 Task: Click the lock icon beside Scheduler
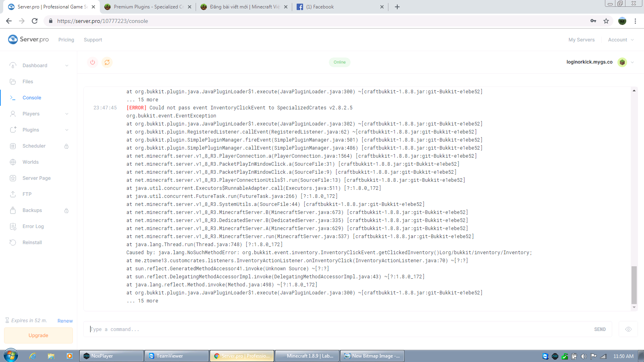coord(66,146)
